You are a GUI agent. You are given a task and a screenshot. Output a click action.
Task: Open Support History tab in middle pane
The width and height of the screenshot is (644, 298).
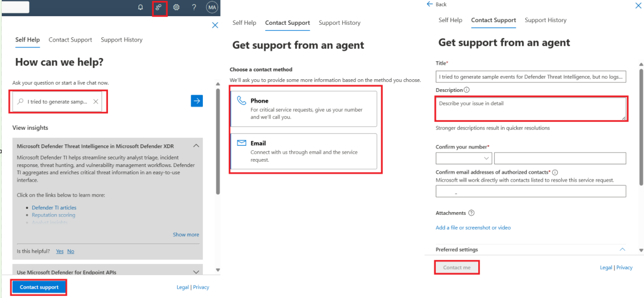(340, 23)
